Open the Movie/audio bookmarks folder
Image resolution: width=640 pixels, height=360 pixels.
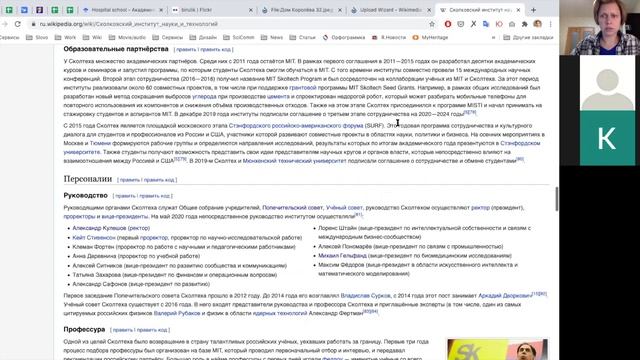tap(127, 37)
